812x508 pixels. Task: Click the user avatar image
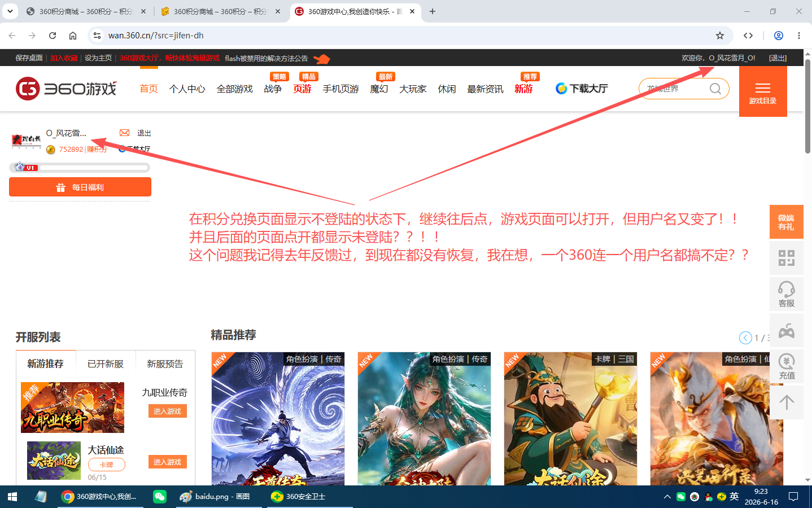tap(27, 140)
